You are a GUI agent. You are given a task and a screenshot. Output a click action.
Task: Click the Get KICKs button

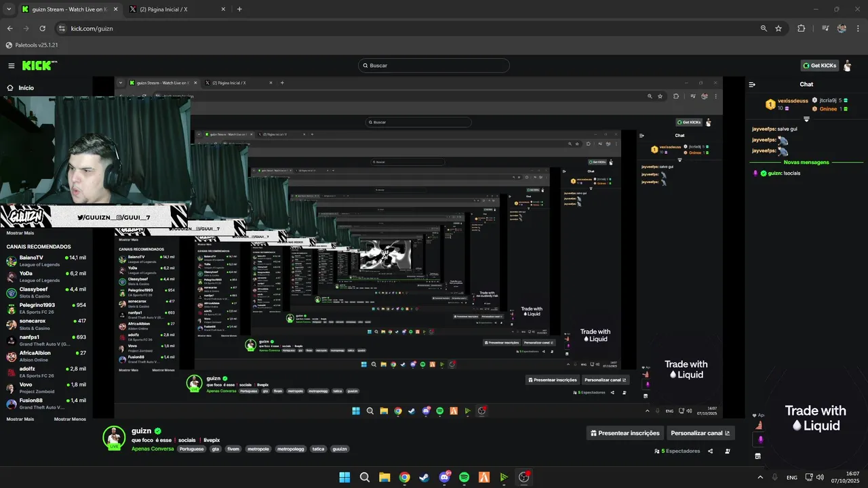[819, 66]
